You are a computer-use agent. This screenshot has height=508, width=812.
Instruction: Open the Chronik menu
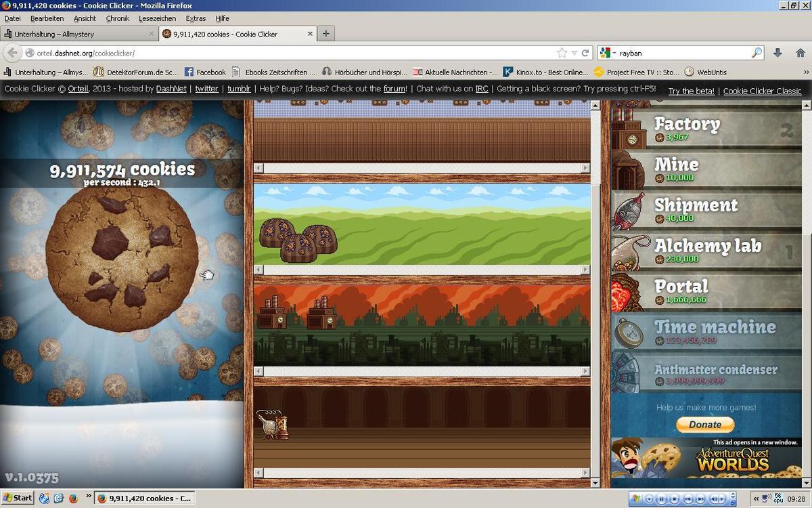pyautogui.click(x=117, y=18)
